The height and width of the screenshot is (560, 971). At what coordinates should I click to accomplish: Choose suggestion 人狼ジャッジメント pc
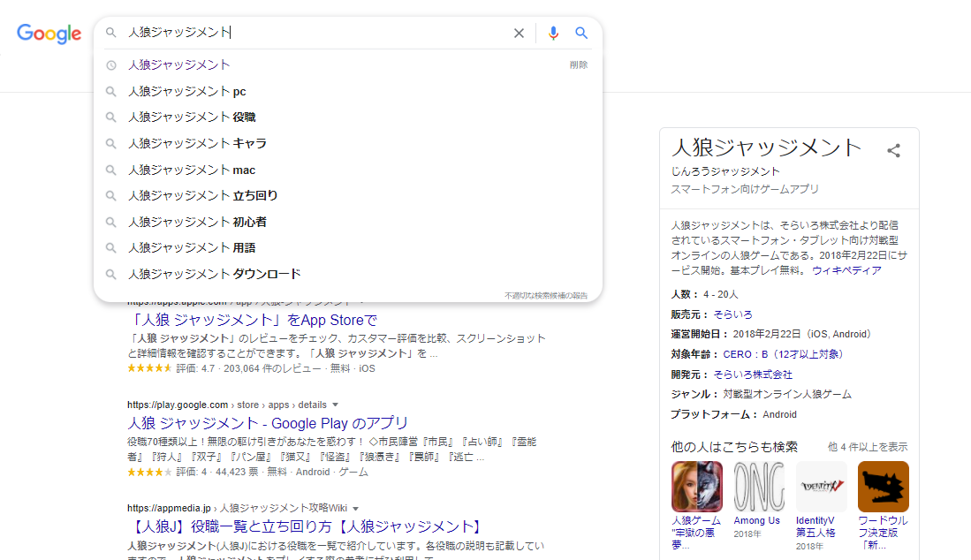[347, 92]
